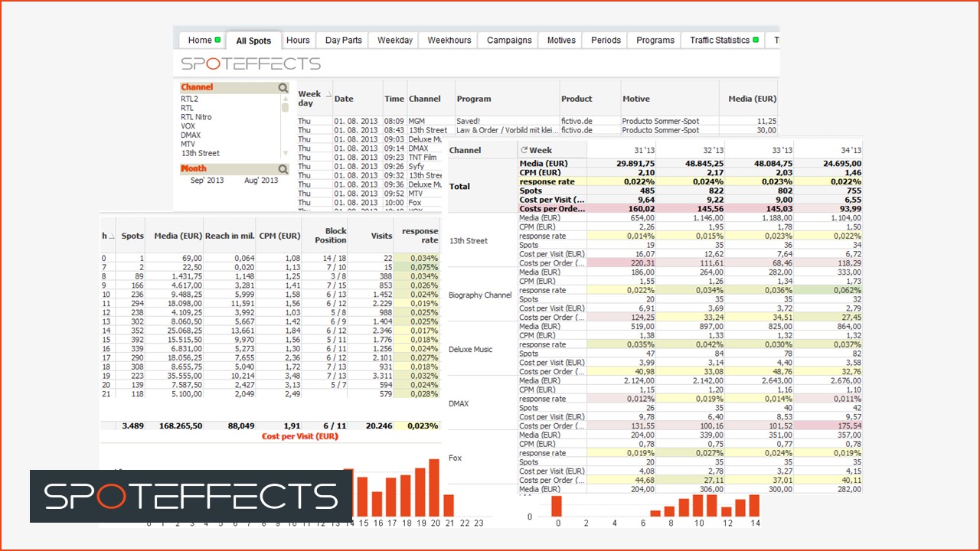Screen dimensions: 980x551
Task: Click the Block Position column header
Action: click(325, 236)
